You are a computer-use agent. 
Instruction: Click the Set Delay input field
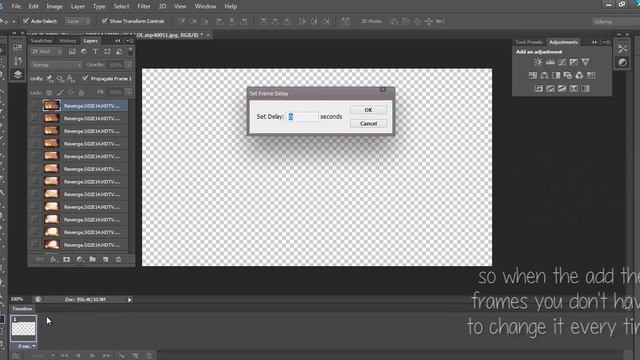coord(302,117)
